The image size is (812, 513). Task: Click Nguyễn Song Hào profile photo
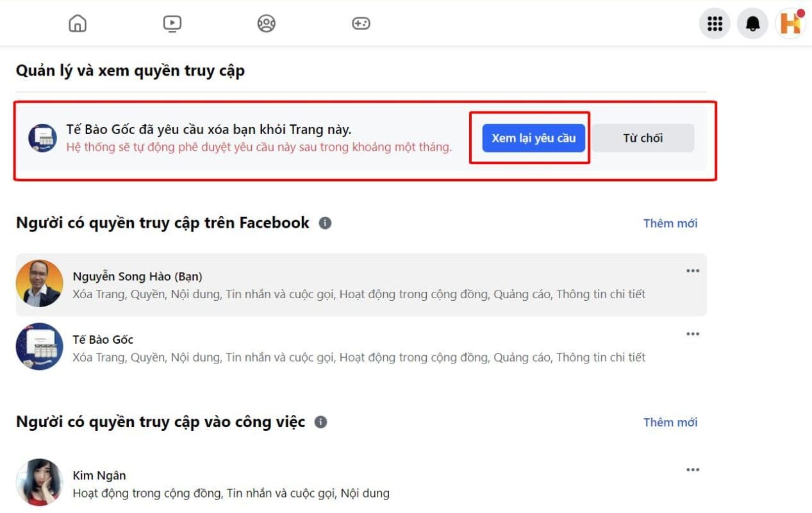coord(40,283)
